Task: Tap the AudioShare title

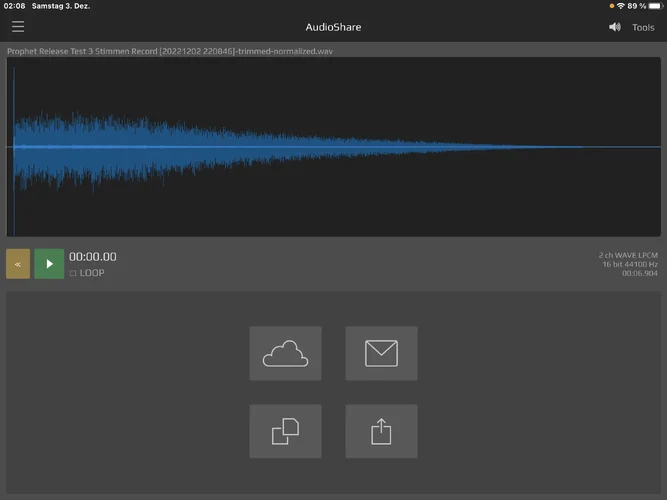Action: [x=333, y=27]
